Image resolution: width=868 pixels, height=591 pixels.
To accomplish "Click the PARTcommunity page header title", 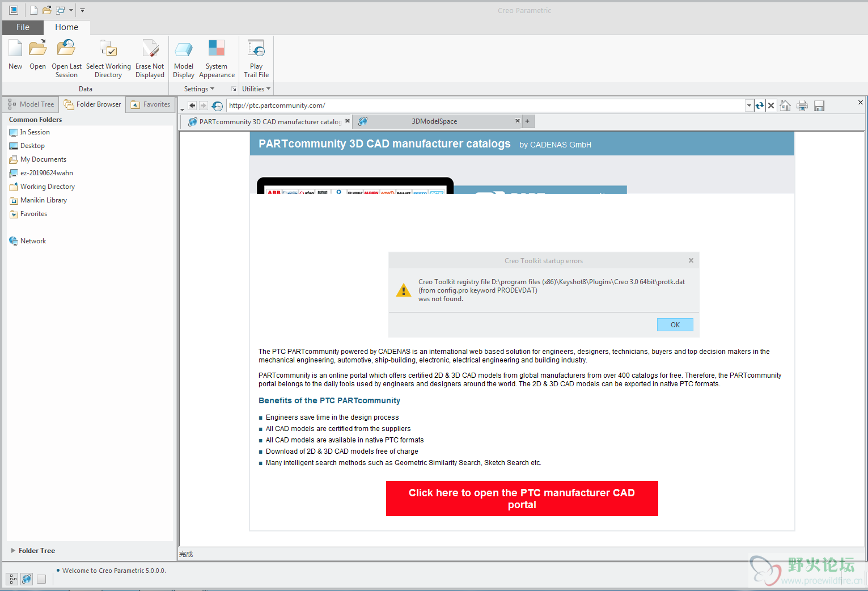I will click(384, 144).
